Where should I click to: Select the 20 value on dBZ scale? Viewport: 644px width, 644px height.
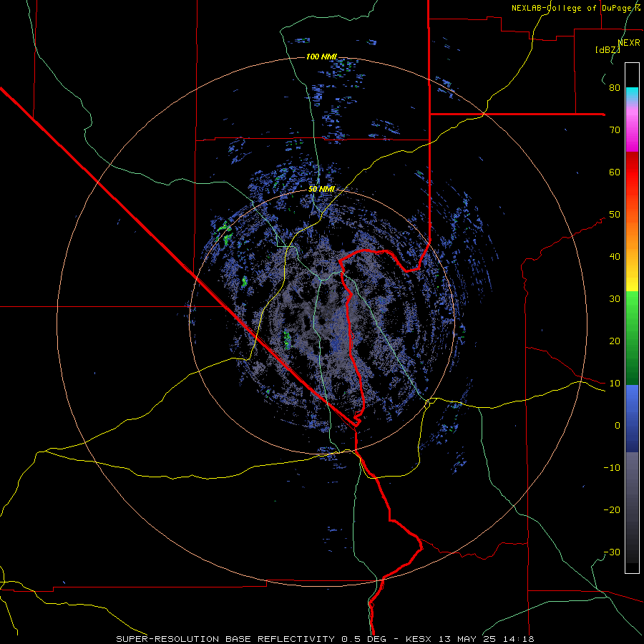(615, 341)
